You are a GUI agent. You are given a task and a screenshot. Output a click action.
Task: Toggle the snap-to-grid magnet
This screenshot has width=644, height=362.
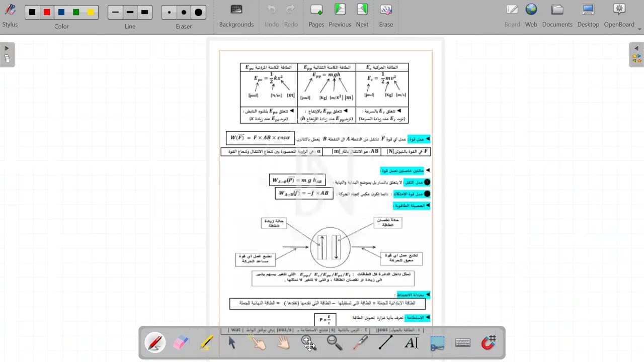489,343
